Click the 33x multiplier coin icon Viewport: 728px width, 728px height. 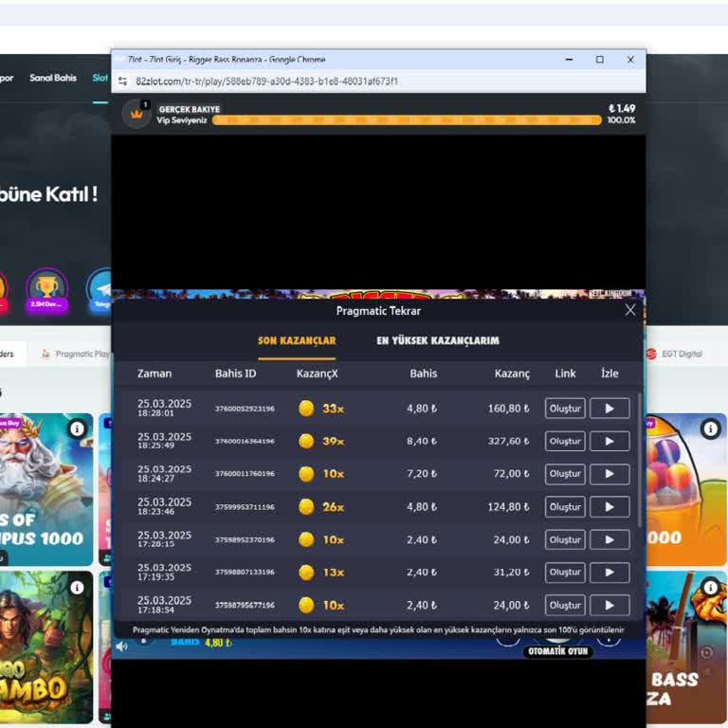306,409
